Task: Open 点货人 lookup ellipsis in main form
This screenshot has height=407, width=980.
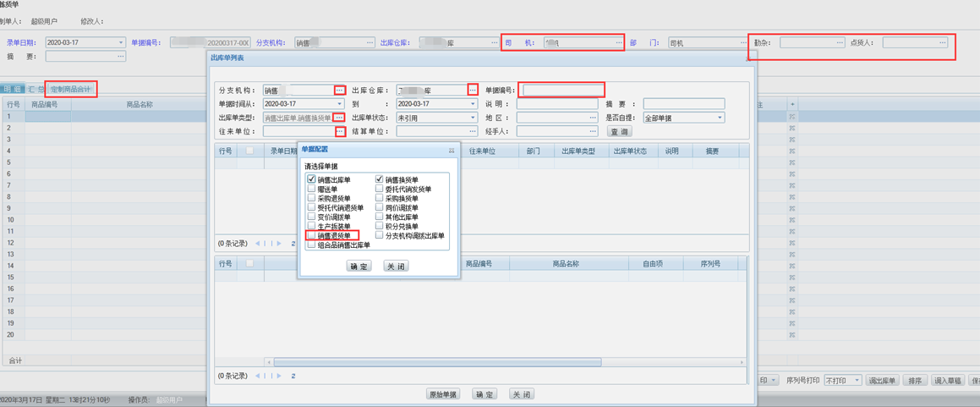Action: [x=943, y=42]
